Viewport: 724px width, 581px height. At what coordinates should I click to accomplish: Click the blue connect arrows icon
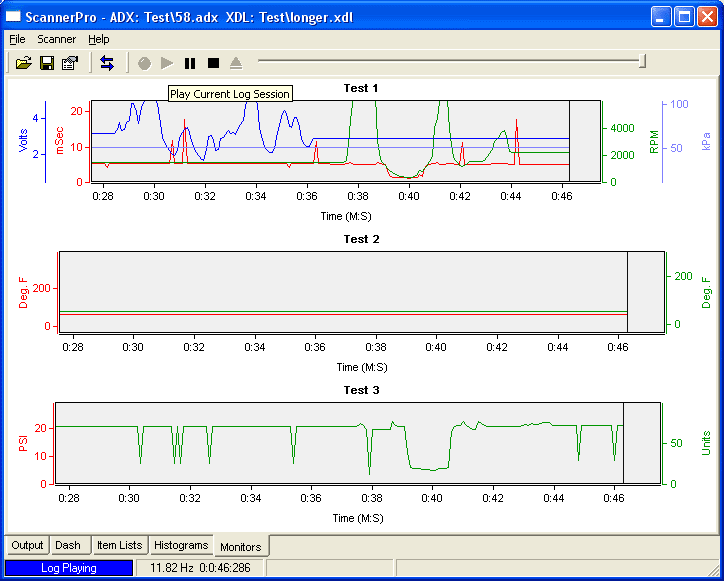(107, 63)
